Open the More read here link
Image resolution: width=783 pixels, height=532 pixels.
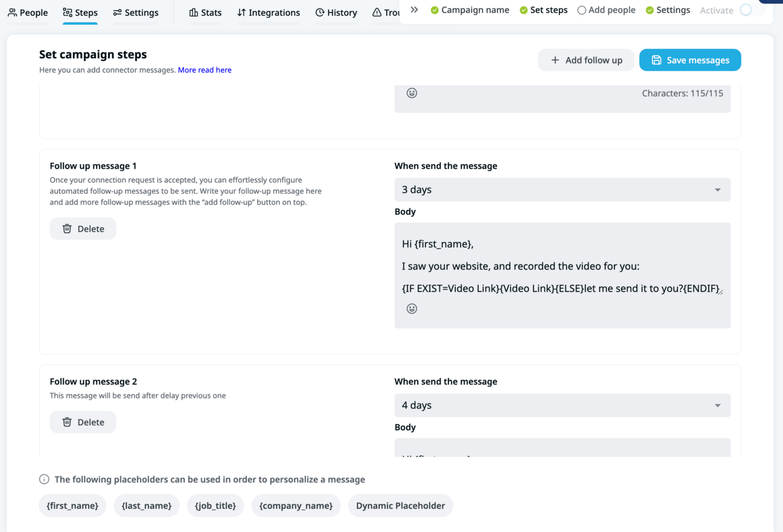coord(204,70)
